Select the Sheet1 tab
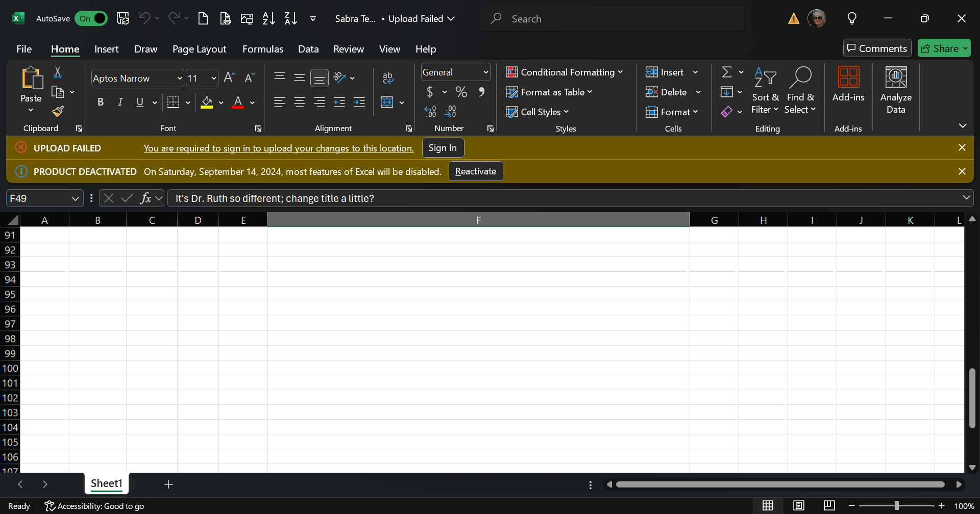Image resolution: width=980 pixels, height=514 pixels. 107,483
